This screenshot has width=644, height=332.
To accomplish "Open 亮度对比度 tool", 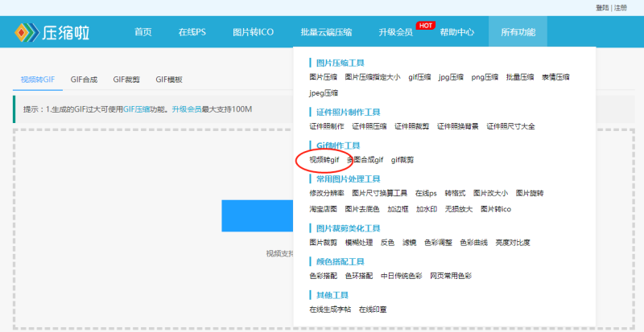I will click(513, 243).
